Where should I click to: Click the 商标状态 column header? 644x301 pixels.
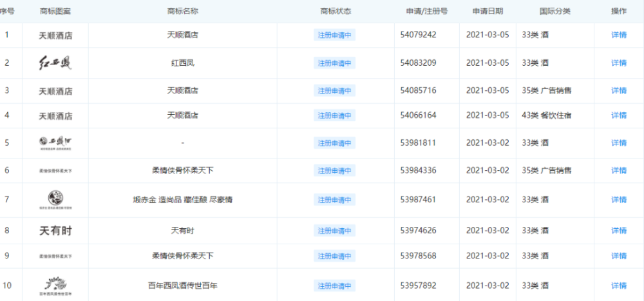tap(336, 11)
